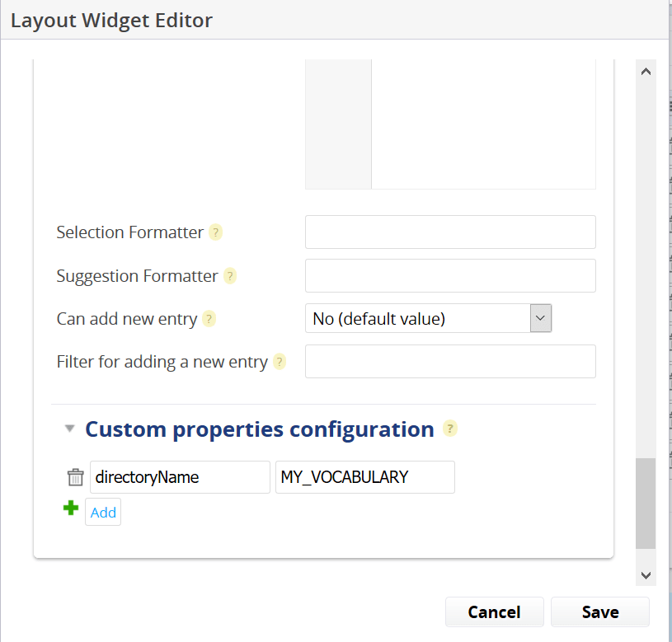672x642 pixels.
Task: Open the Can add new entry dropdown
Action: (x=428, y=318)
